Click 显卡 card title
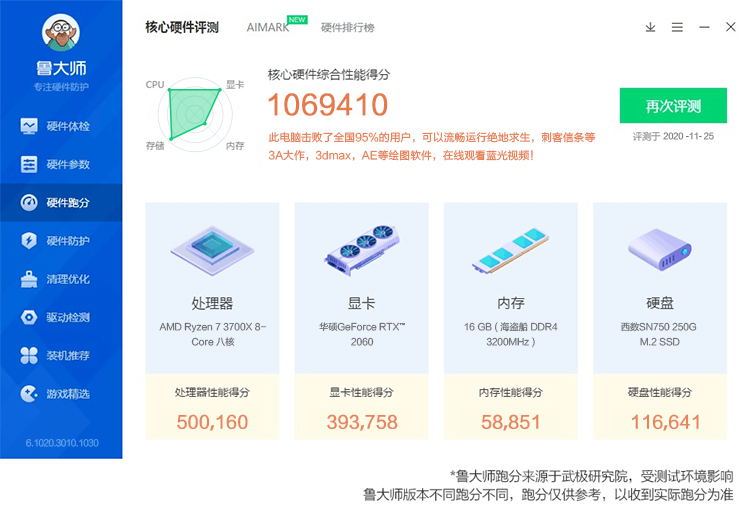 (362, 303)
